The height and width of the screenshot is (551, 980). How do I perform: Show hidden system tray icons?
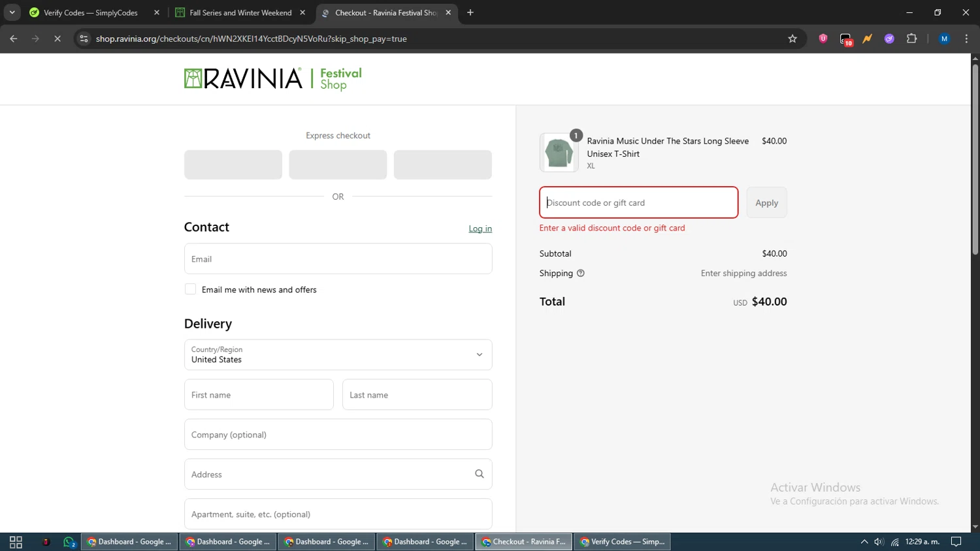[x=864, y=542]
